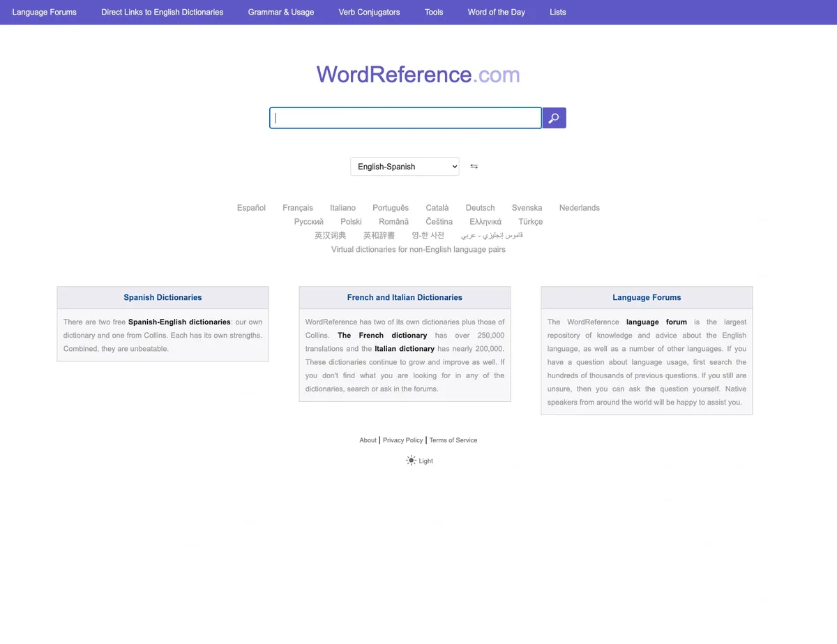Select the Polski language link

point(351,222)
